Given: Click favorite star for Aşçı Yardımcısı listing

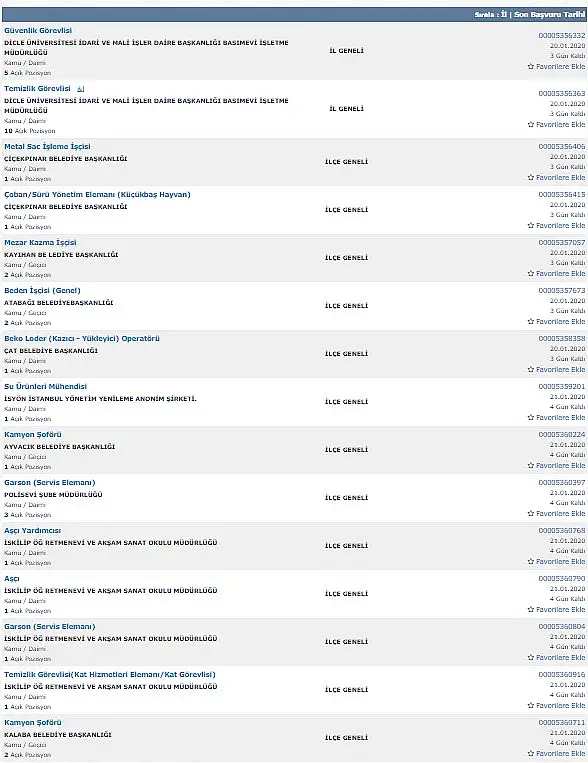Looking at the screenshot, I should tap(531, 562).
